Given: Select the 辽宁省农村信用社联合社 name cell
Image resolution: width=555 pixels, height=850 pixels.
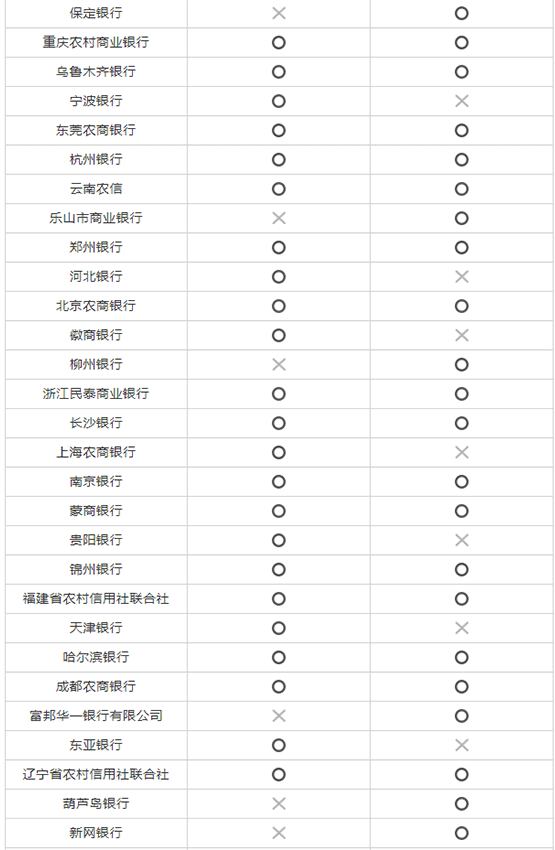Looking at the screenshot, I should (96, 774).
